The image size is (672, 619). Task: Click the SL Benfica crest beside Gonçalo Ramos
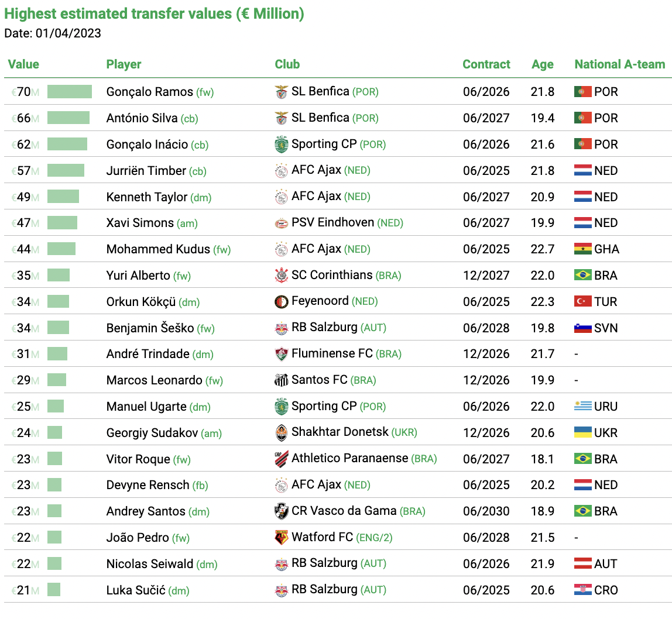(281, 92)
